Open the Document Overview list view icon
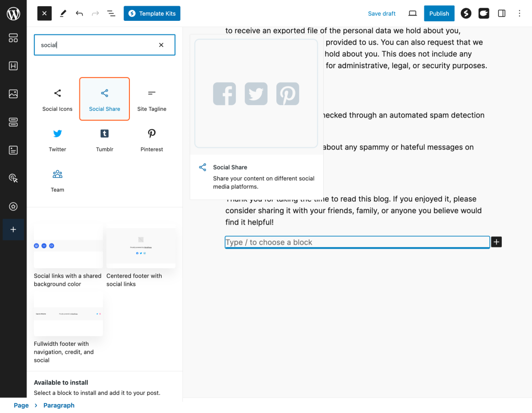Image resolution: width=532 pixels, height=413 pixels. coord(111,13)
